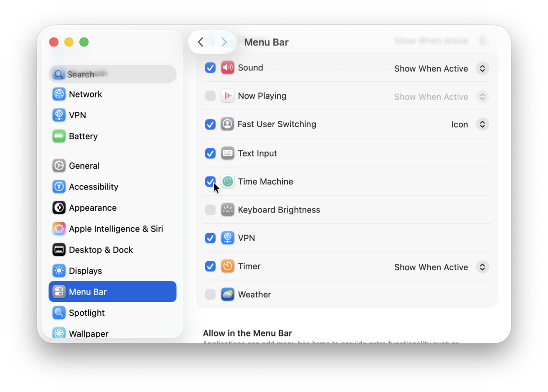Click the Sound speaker icon

[x=228, y=67]
